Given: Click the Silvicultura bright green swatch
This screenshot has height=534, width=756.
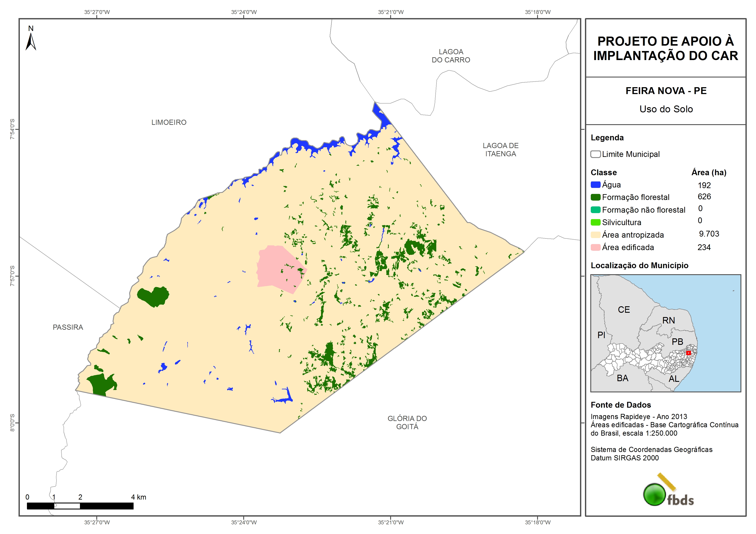Looking at the screenshot, I should (x=595, y=222).
